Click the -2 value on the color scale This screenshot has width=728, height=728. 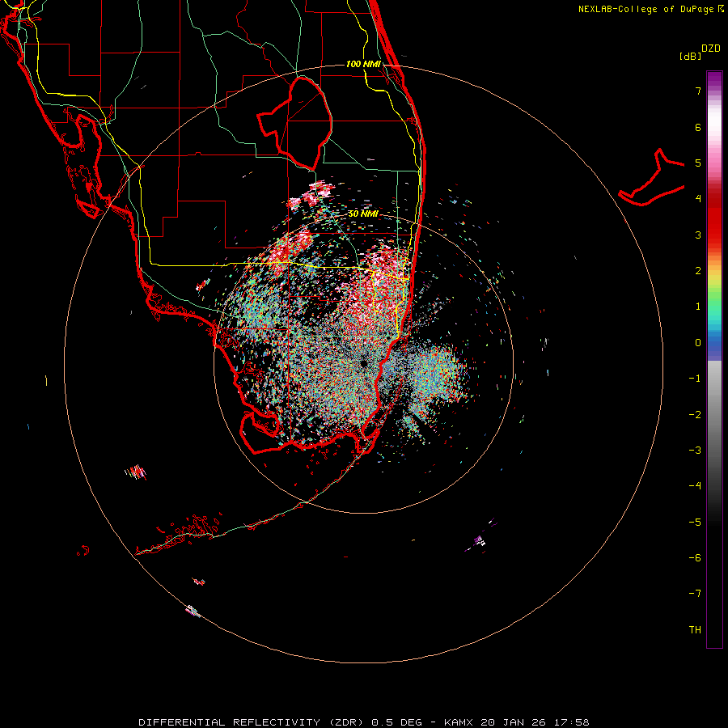point(695,415)
